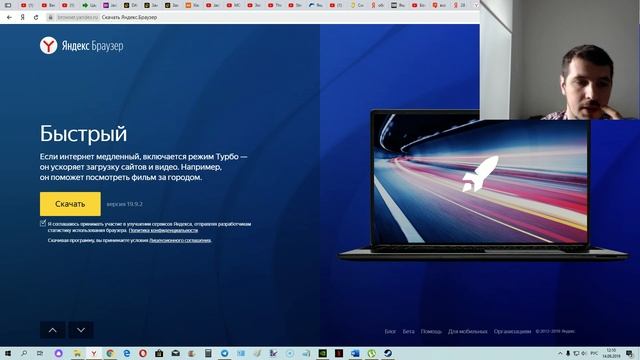The image size is (640, 360).
Task: Open the Лицензионного соглашения link
Action: (x=180, y=240)
